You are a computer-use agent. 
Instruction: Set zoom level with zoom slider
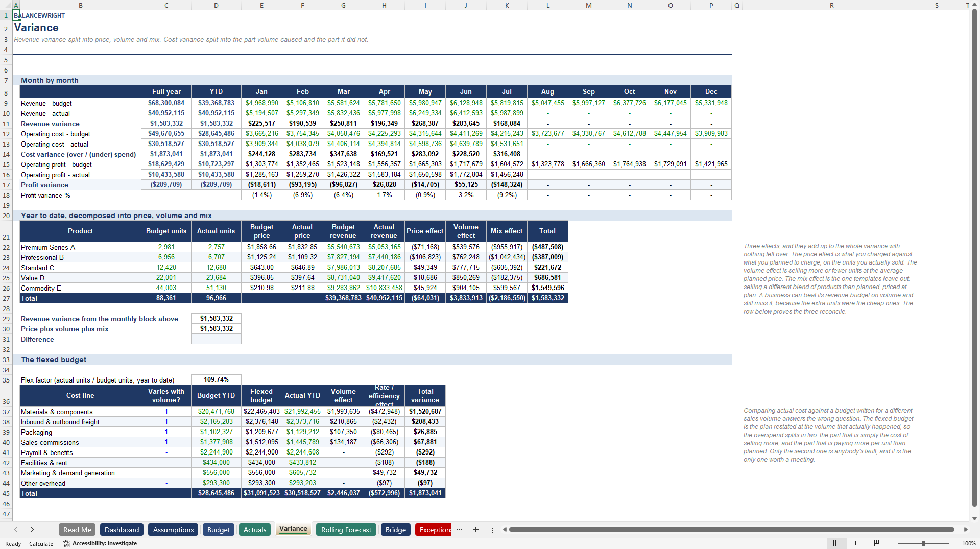[x=923, y=543]
